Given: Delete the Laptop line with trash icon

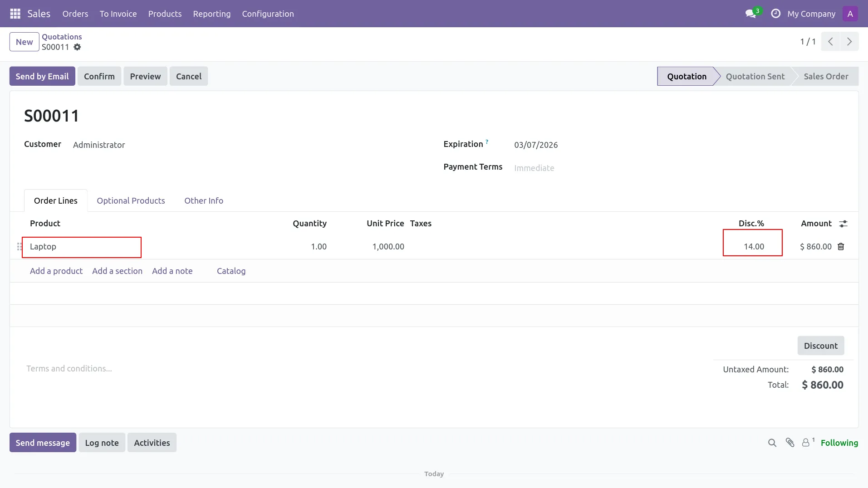Looking at the screenshot, I should (841, 246).
